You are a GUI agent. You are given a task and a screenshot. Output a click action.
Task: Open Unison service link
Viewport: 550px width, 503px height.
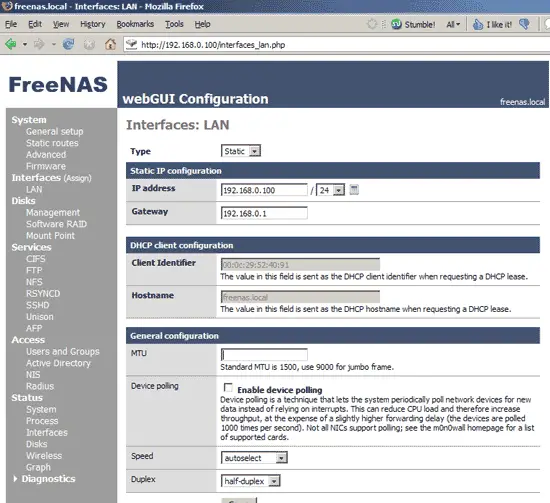[40, 317]
